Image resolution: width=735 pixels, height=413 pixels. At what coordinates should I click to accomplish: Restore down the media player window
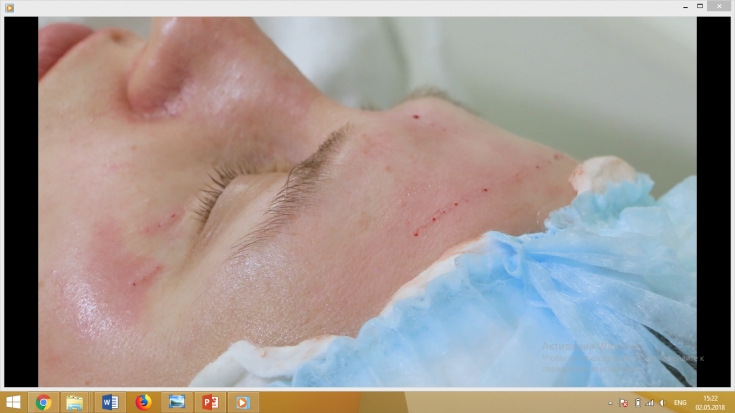point(688,7)
